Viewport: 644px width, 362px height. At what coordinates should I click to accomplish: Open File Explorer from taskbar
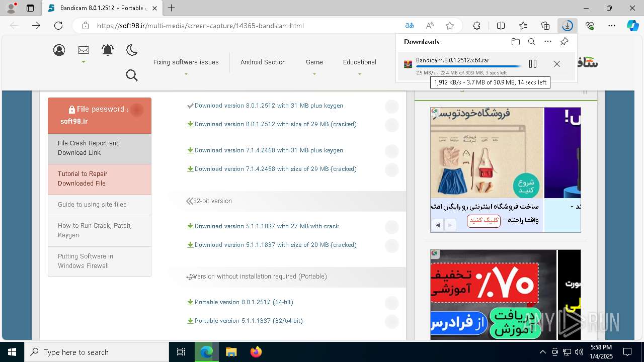click(231, 352)
